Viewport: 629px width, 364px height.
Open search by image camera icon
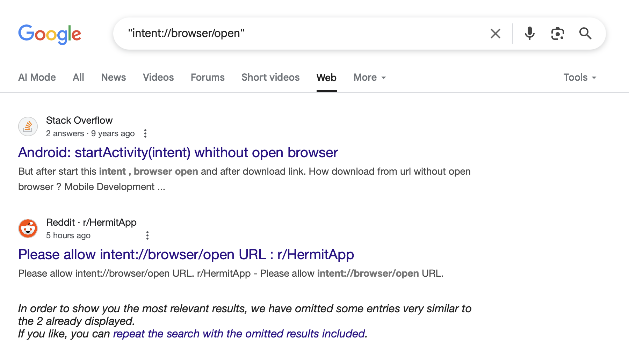(x=557, y=34)
